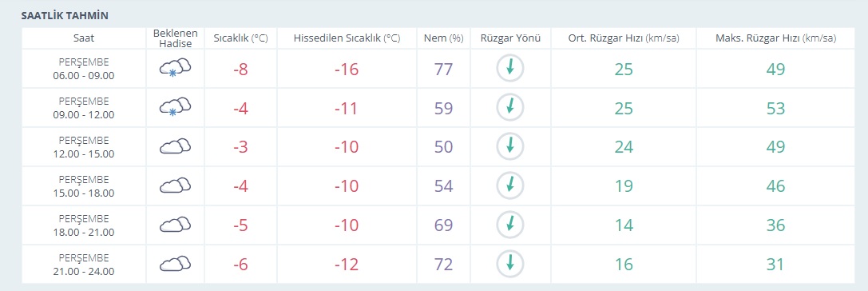Click the 77 humidity value

coord(443,70)
